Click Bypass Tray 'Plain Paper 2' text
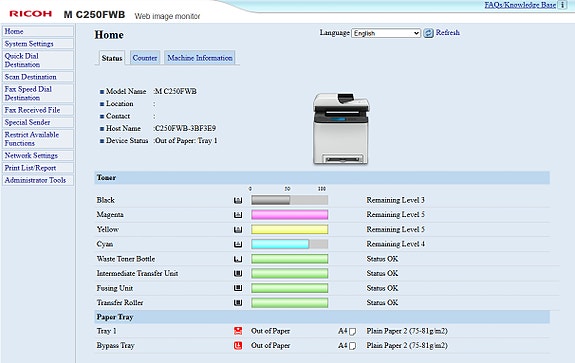This screenshot has width=575, height=363. (x=407, y=345)
